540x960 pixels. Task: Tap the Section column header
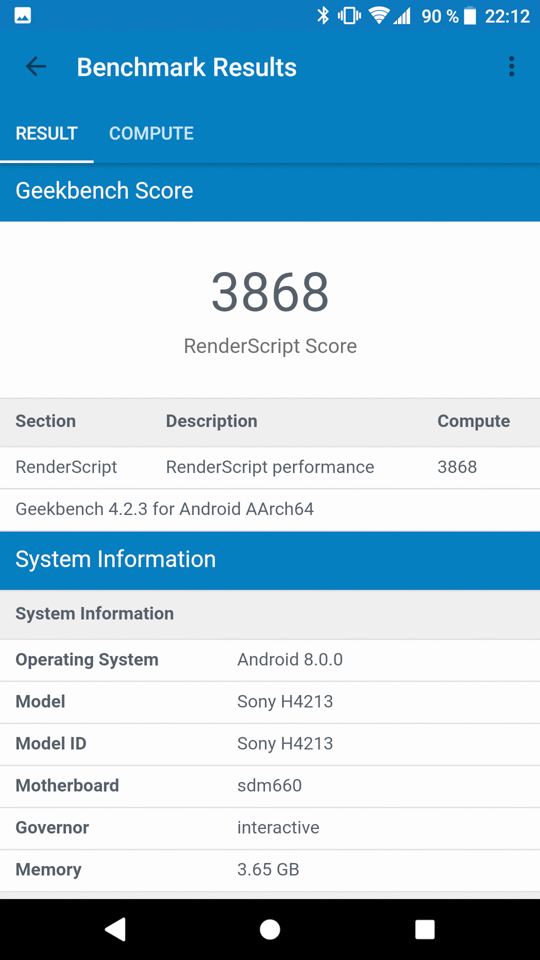pyautogui.click(x=45, y=421)
